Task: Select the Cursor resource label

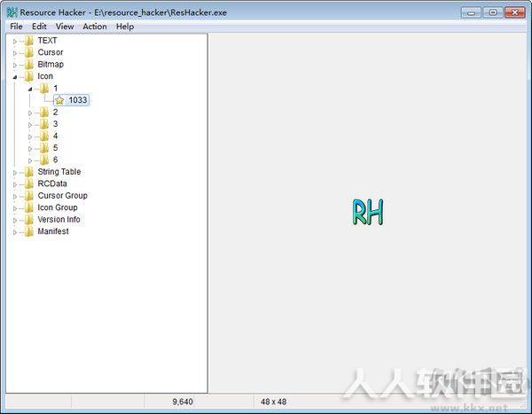Action: pos(51,52)
